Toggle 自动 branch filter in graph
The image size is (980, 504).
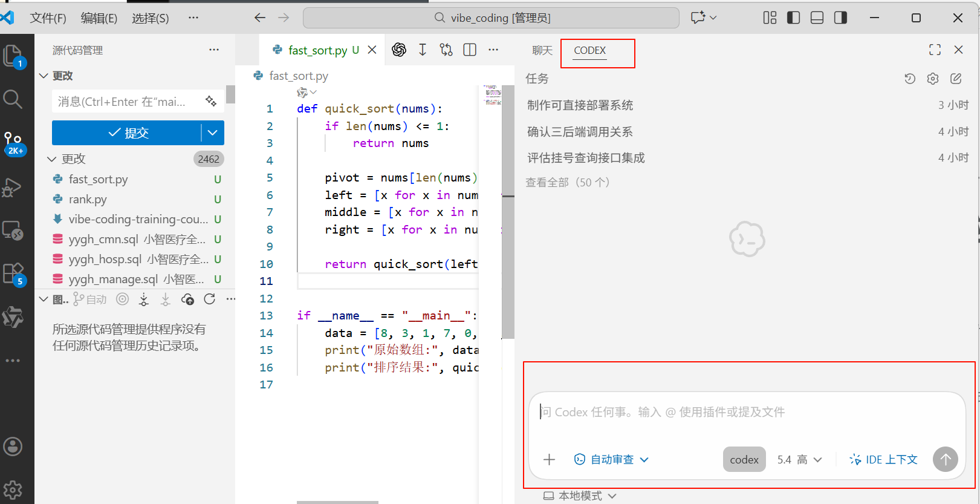pyautogui.click(x=90, y=299)
